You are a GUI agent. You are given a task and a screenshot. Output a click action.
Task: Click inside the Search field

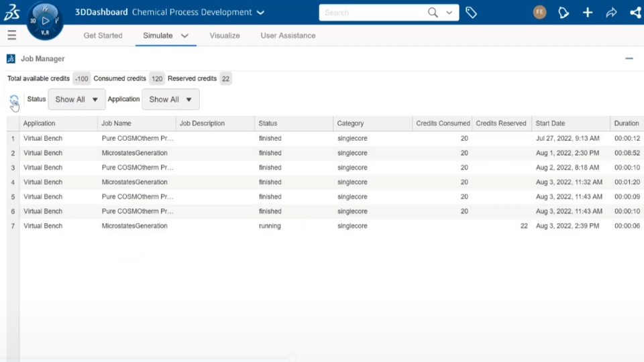(372, 13)
